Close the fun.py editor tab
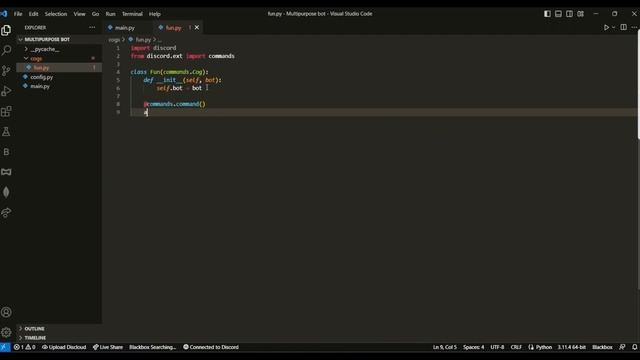This screenshot has height=360, width=640. click(197, 27)
